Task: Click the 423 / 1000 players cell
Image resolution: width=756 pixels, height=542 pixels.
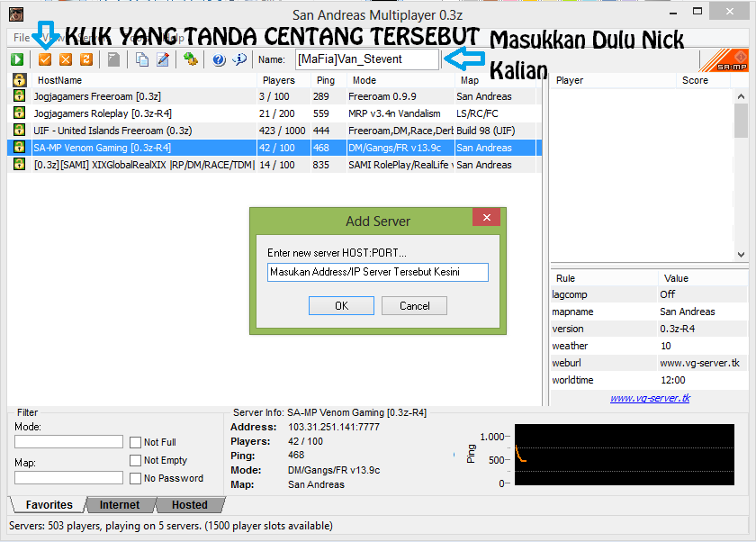Action: pos(282,131)
